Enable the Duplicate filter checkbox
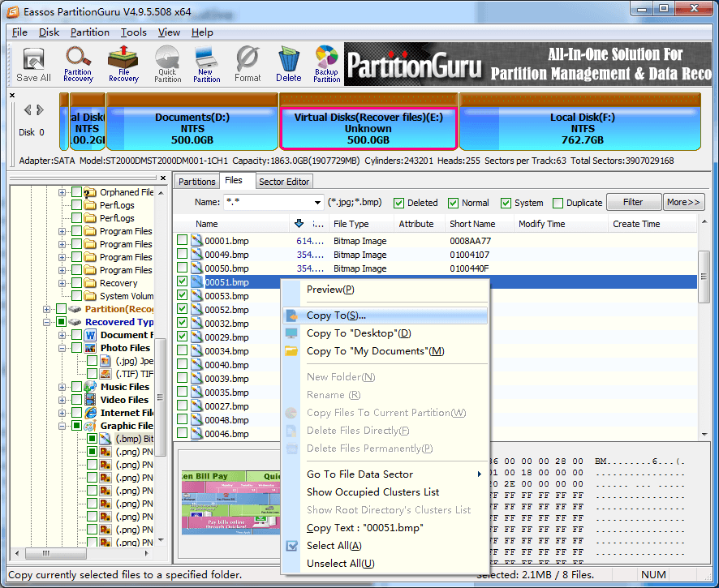Screen dimensions: 719x588 pyautogui.click(x=558, y=203)
